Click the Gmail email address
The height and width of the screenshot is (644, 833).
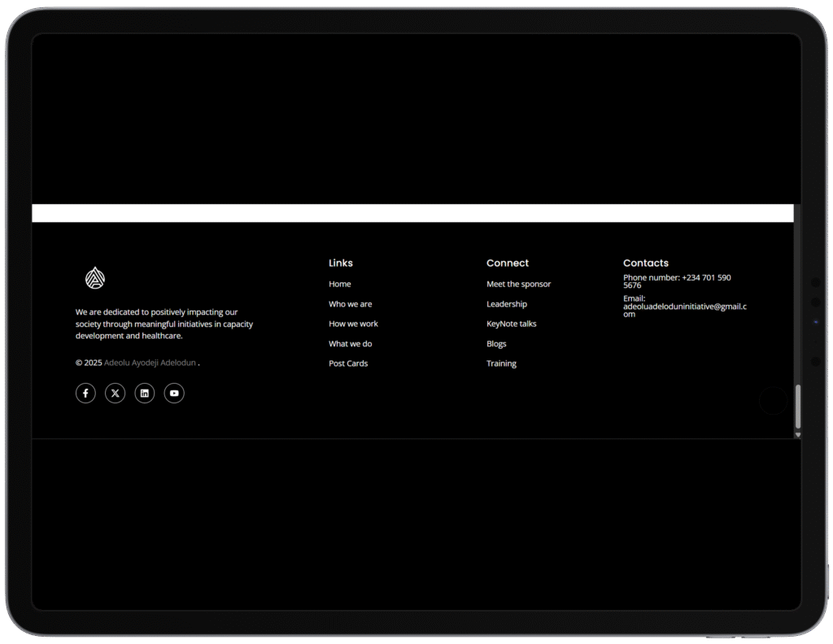click(684, 307)
